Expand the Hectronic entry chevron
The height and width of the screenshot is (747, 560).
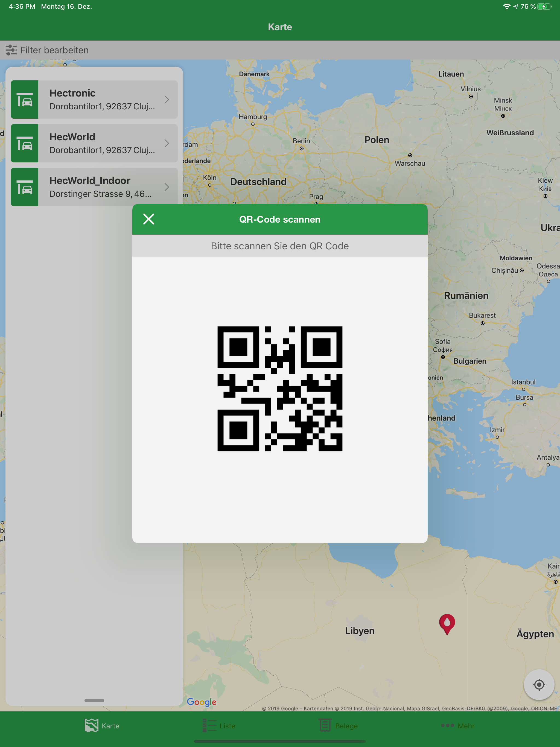[x=167, y=100]
